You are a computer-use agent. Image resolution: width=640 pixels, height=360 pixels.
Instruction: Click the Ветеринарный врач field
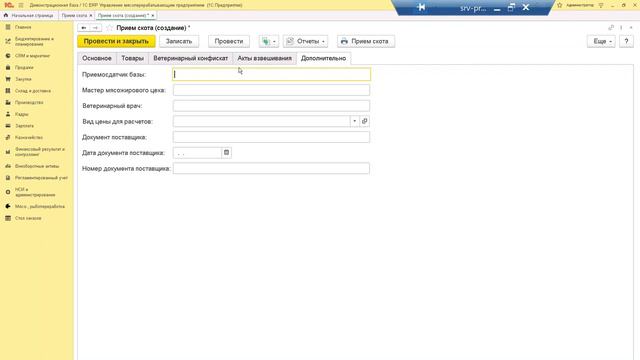pos(271,106)
